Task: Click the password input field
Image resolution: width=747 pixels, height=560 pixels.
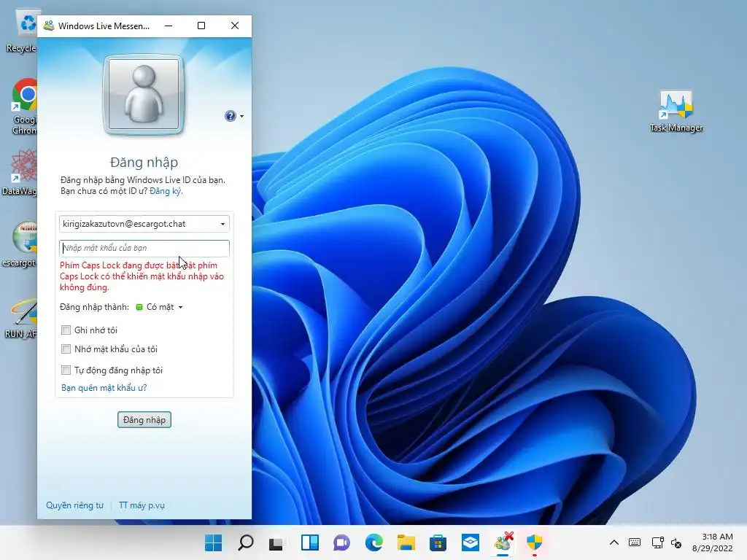Action: [x=144, y=248]
